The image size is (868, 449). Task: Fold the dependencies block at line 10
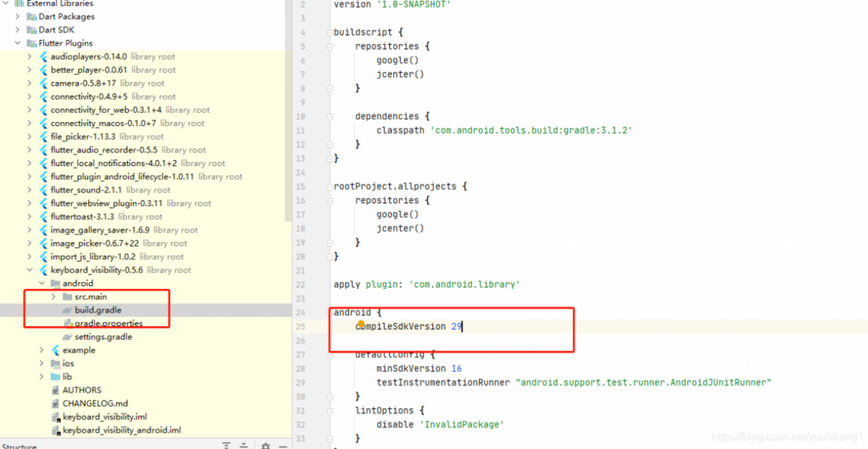point(331,117)
